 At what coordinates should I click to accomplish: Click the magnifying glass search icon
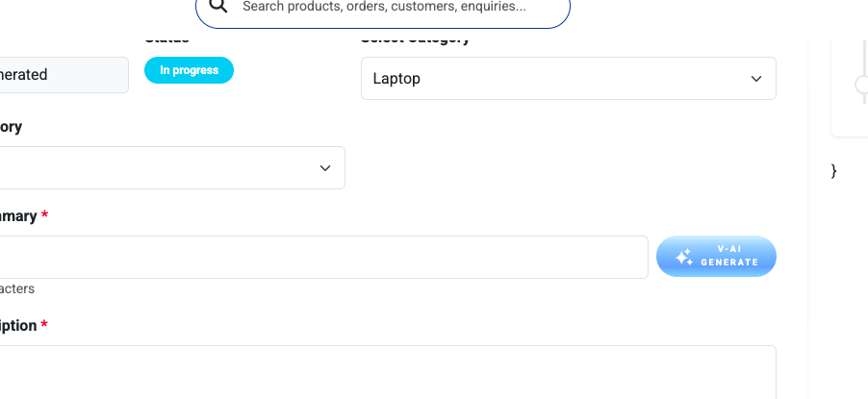pyautogui.click(x=218, y=6)
